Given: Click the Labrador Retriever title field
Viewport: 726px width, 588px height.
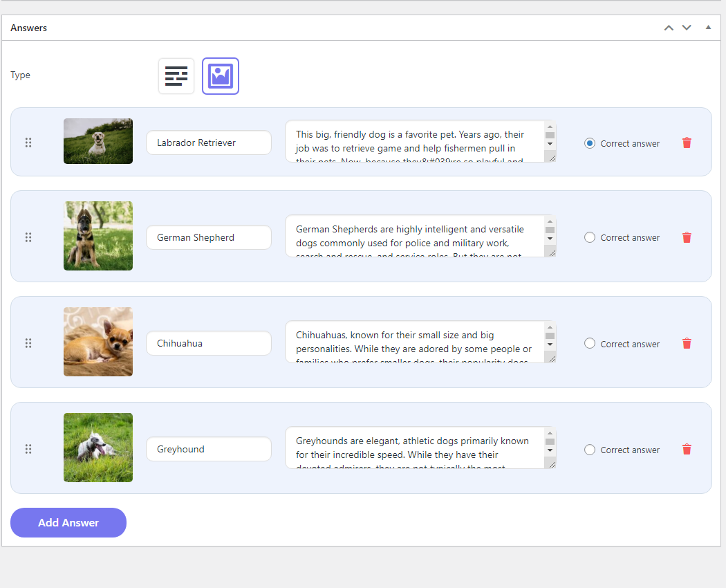Looking at the screenshot, I should tap(208, 143).
